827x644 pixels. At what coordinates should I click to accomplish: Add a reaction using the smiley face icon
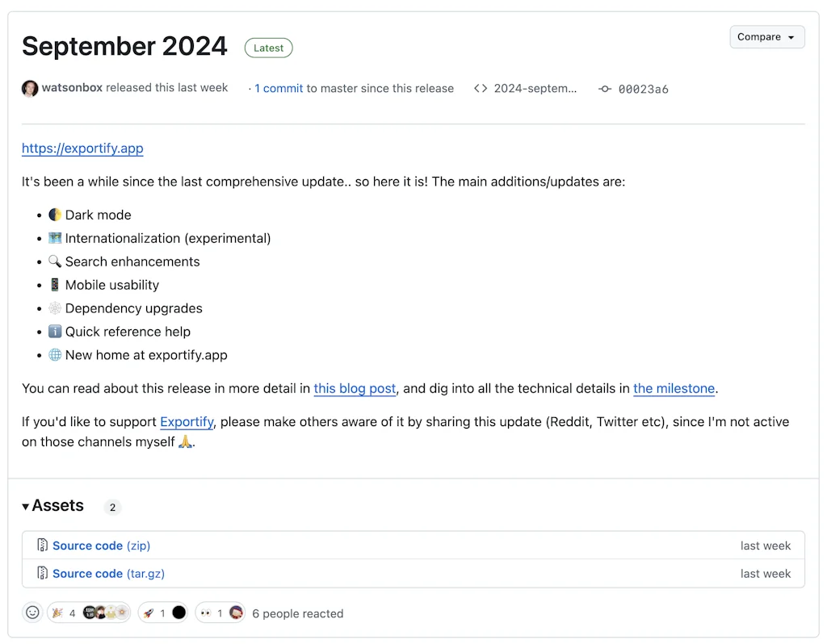(x=32, y=612)
